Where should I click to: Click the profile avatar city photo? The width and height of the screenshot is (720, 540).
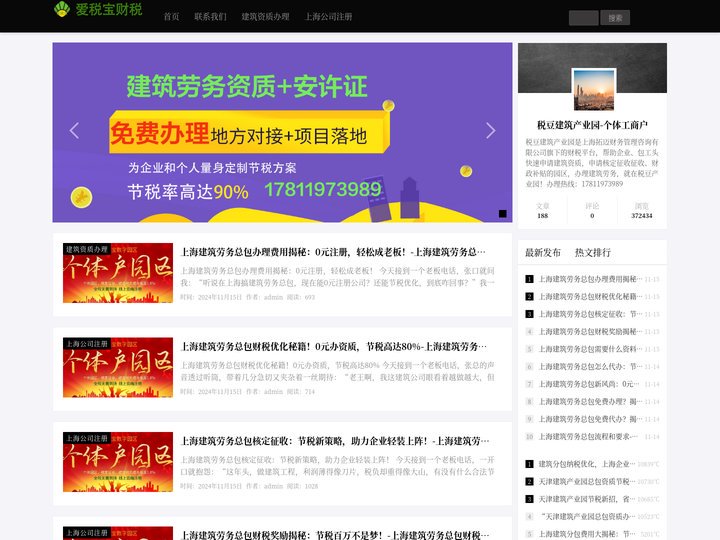point(593,89)
